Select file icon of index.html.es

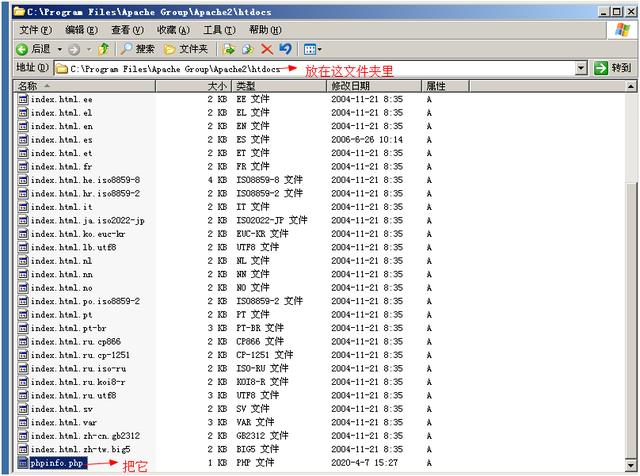23,140
